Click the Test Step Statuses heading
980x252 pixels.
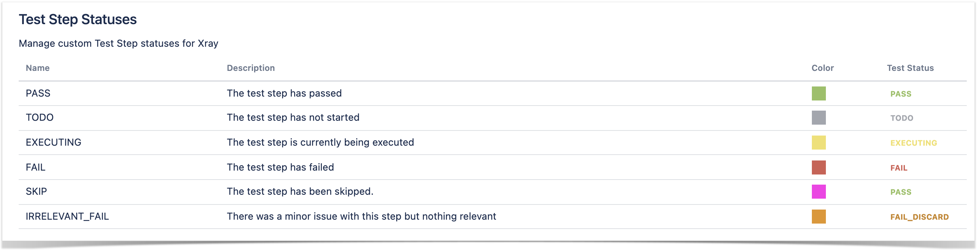tap(78, 19)
